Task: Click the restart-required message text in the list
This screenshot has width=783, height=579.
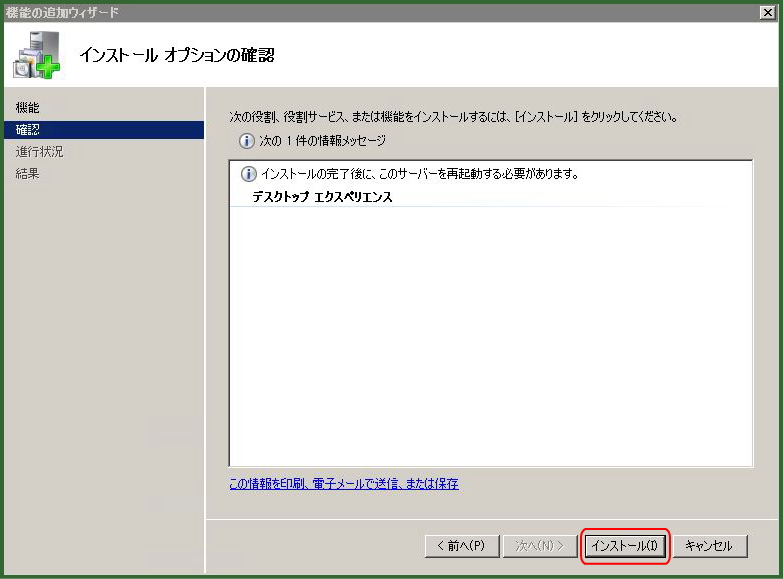Action: point(420,174)
